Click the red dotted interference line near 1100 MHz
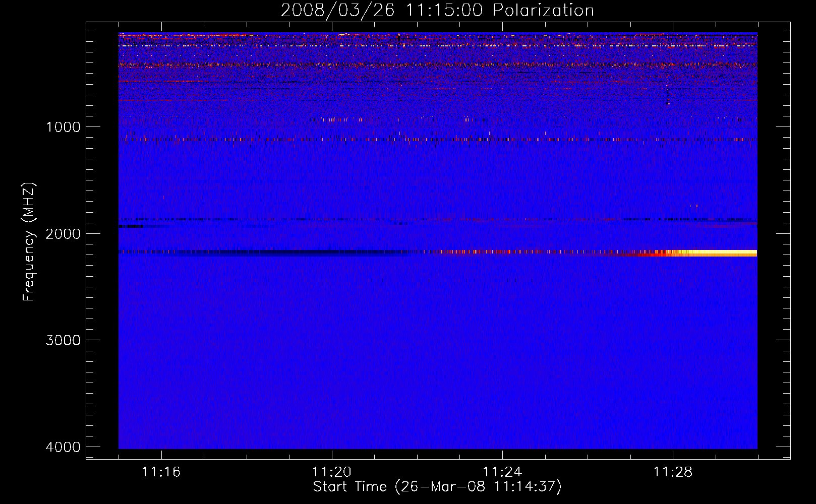 pos(438,139)
